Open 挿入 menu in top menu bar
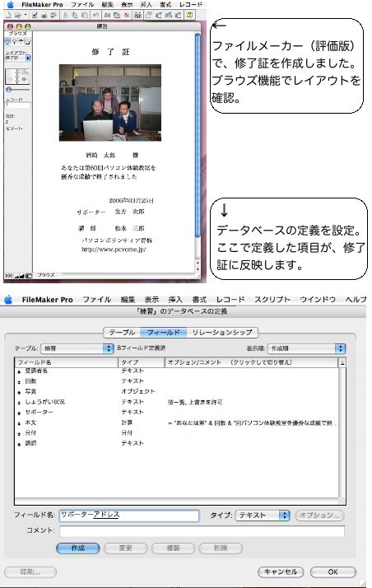372x588 pixels. click(146, 4)
